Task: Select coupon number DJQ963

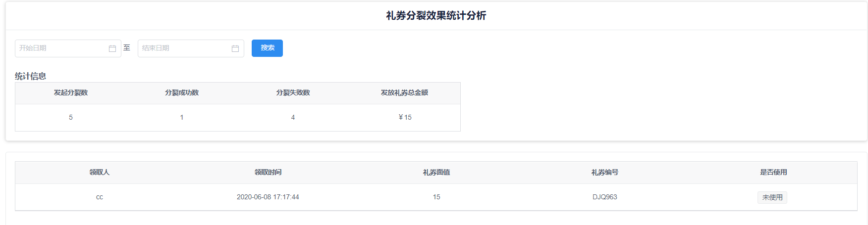Action: [605, 197]
